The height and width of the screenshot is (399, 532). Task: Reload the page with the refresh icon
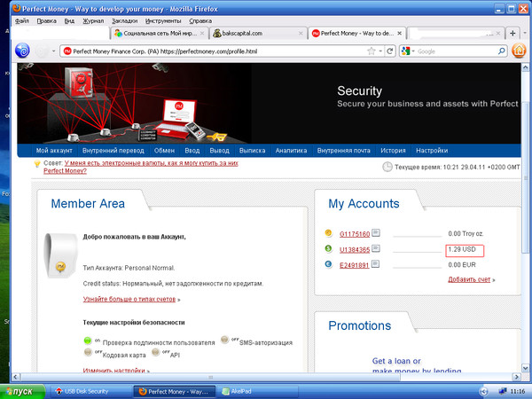point(389,51)
